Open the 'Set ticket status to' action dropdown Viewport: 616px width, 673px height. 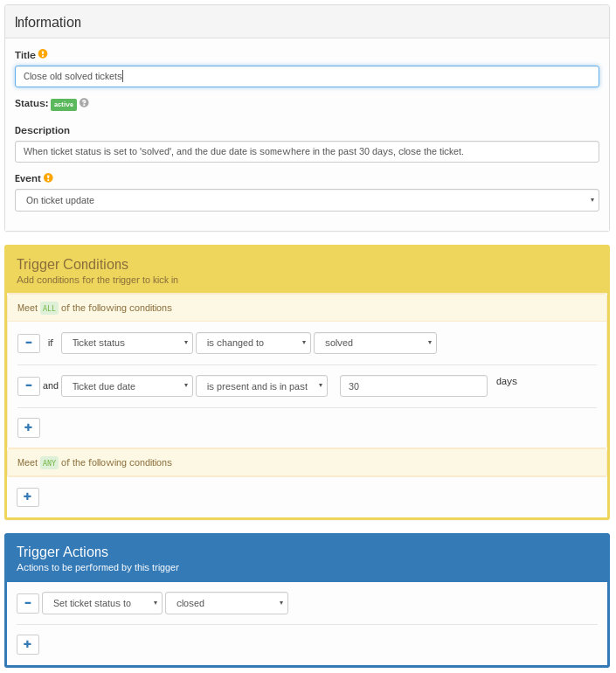101,603
